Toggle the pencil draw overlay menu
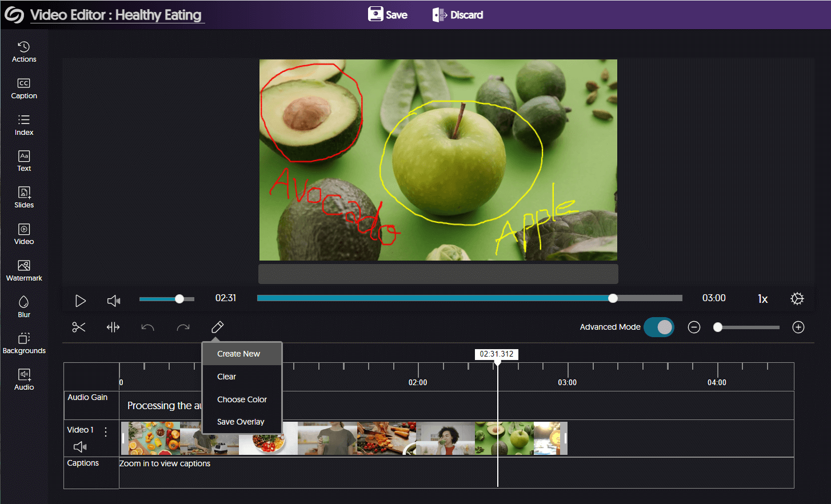This screenshot has width=831, height=504. pyautogui.click(x=217, y=327)
